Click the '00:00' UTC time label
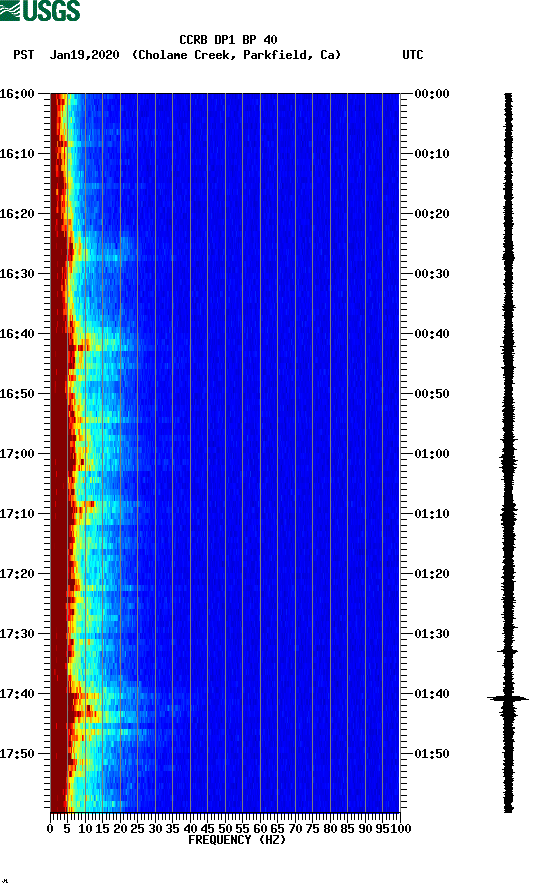 (x=432, y=94)
